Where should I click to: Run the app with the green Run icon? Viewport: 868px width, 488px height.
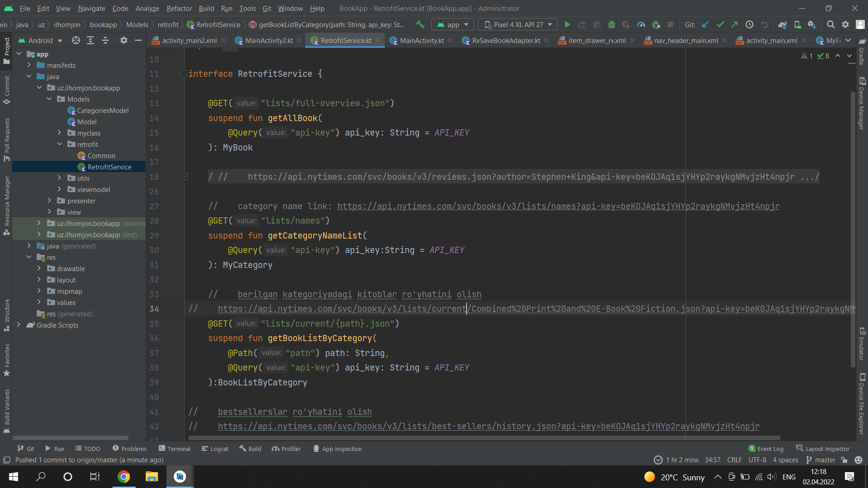point(568,24)
